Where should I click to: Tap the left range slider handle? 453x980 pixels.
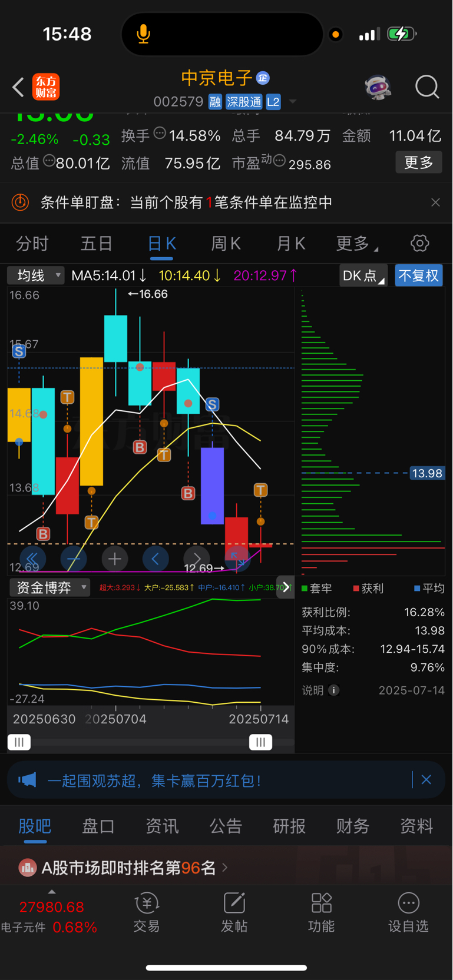tap(19, 742)
